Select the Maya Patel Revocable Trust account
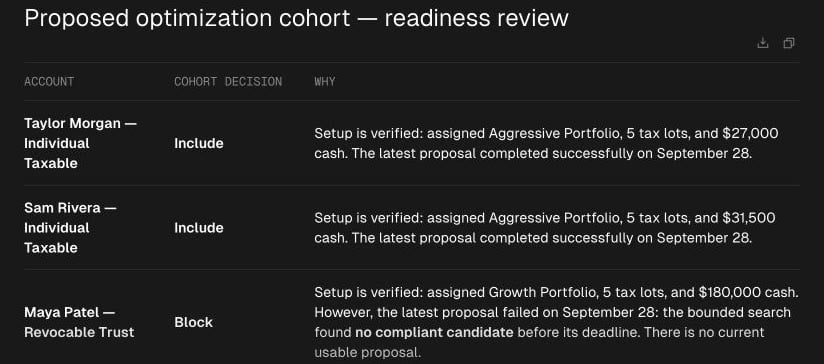The image size is (824, 364). coord(79,323)
